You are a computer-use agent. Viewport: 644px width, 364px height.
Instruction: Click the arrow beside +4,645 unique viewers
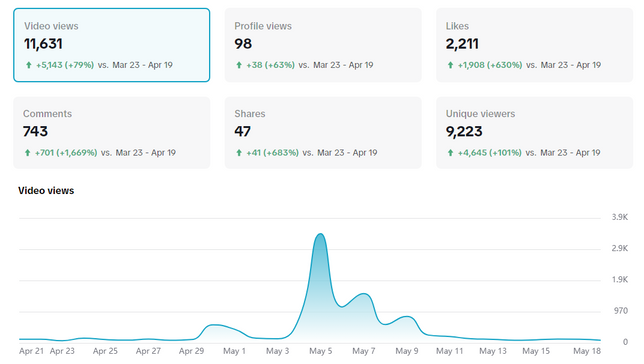(451, 153)
